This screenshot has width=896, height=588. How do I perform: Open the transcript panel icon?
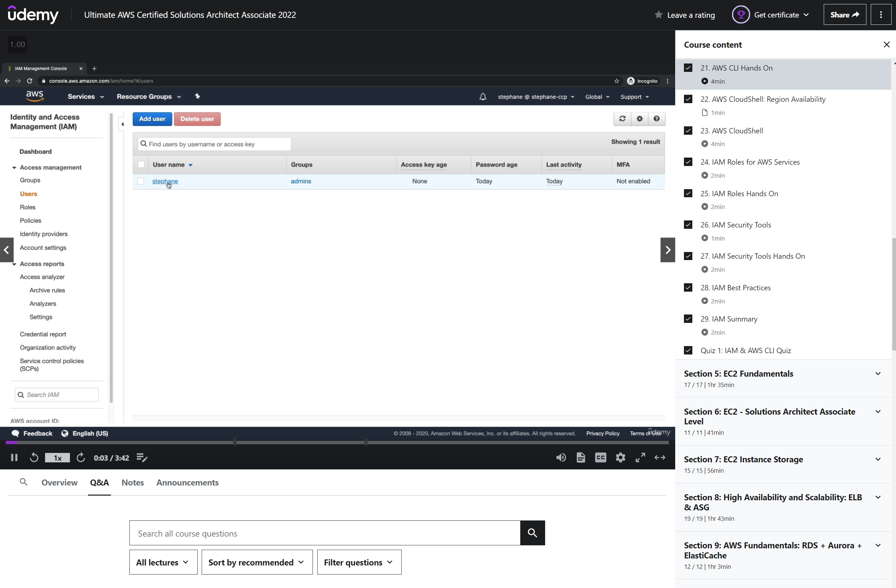click(580, 458)
